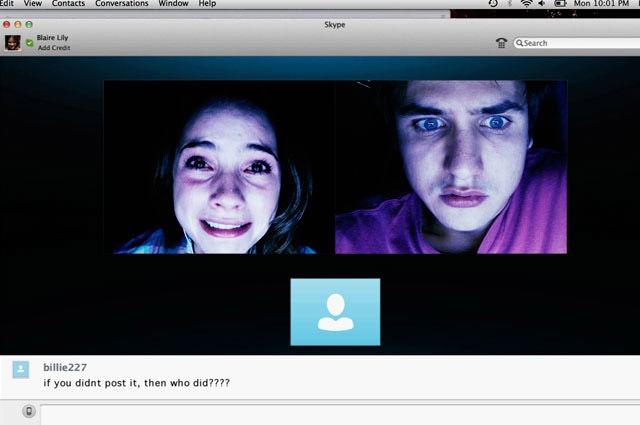Click the anonymous caller avatar tile
640x425 pixels.
pyautogui.click(x=335, y=312)
